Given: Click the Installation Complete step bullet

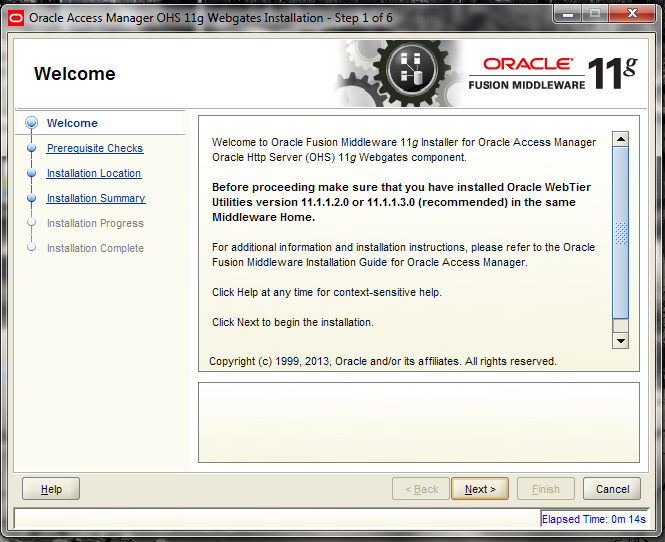Looking at the screenshot, I should [31, 247].
